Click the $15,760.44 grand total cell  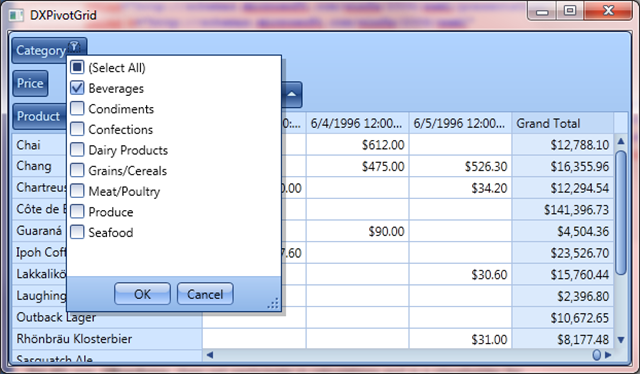click(563, 274)
